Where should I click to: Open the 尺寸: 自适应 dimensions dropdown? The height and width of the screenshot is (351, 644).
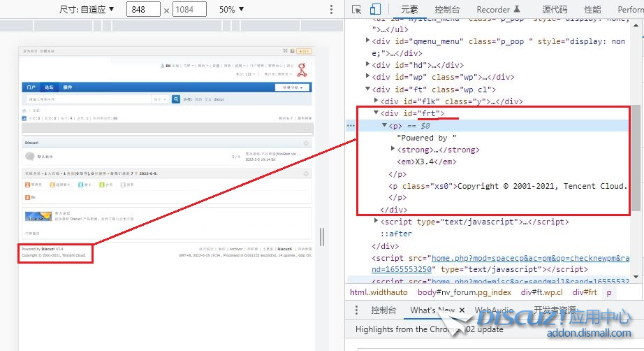87,10
